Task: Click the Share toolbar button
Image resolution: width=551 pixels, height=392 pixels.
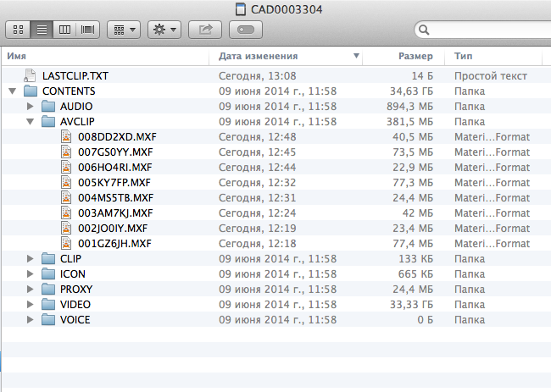Action: (205, 30)
